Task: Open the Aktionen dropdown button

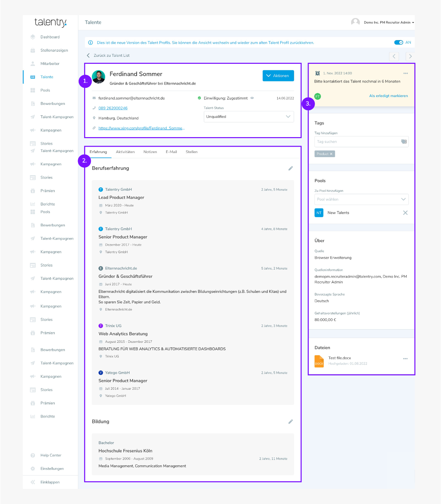Action: coord(278,76)
